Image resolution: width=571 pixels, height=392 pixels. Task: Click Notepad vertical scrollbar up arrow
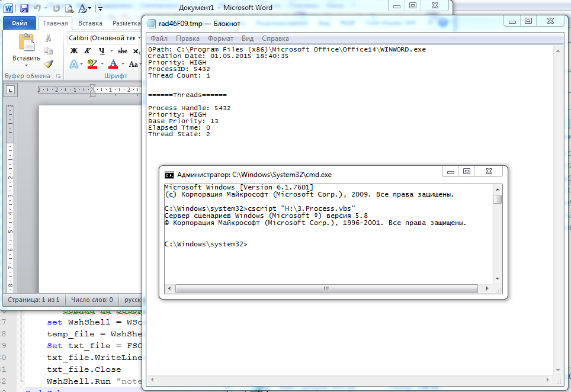click(558, 51)
